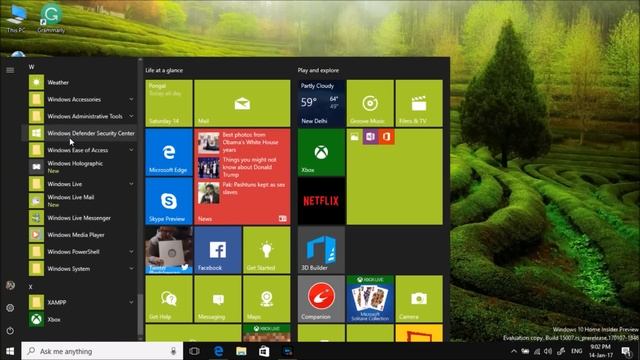
Task: Open the Office icon in folder tile
Action: pyautogui.click(x=386, y=137)
